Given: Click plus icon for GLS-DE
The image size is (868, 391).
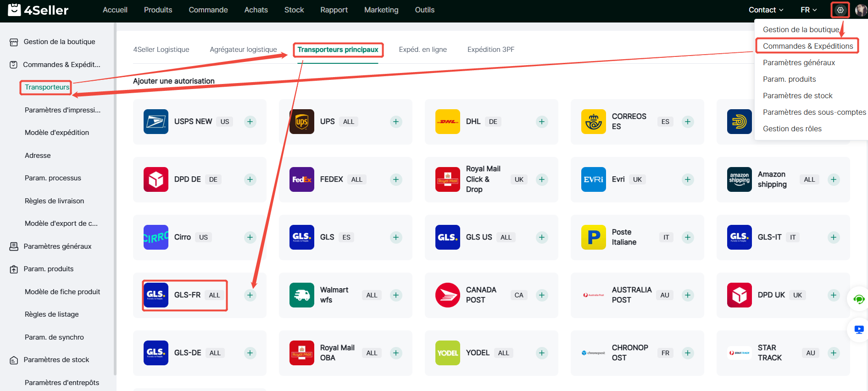Looking at the screenshot, I should click(x=250, y=353).
